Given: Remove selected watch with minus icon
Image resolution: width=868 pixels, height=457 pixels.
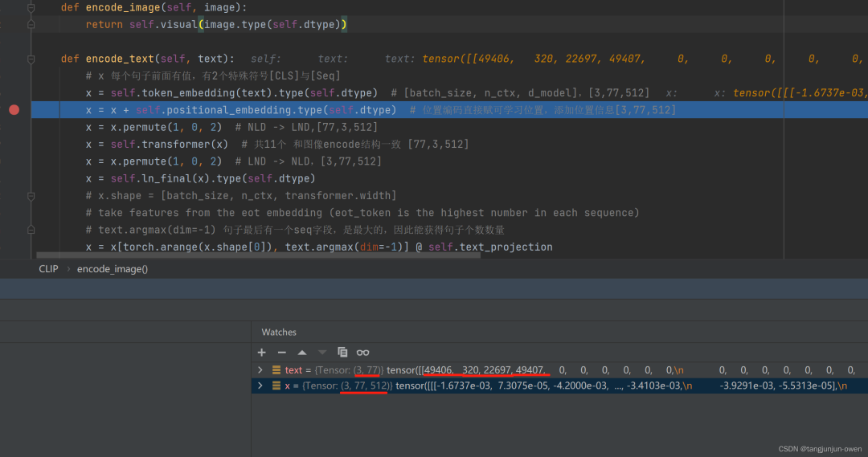Looking at the screenshot, I should [x=281, y=353].
